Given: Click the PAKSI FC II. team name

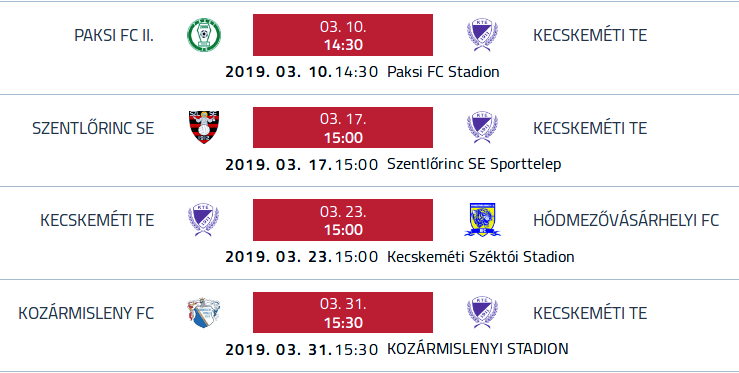Looking at the screenshot, I should pos(114,35).
